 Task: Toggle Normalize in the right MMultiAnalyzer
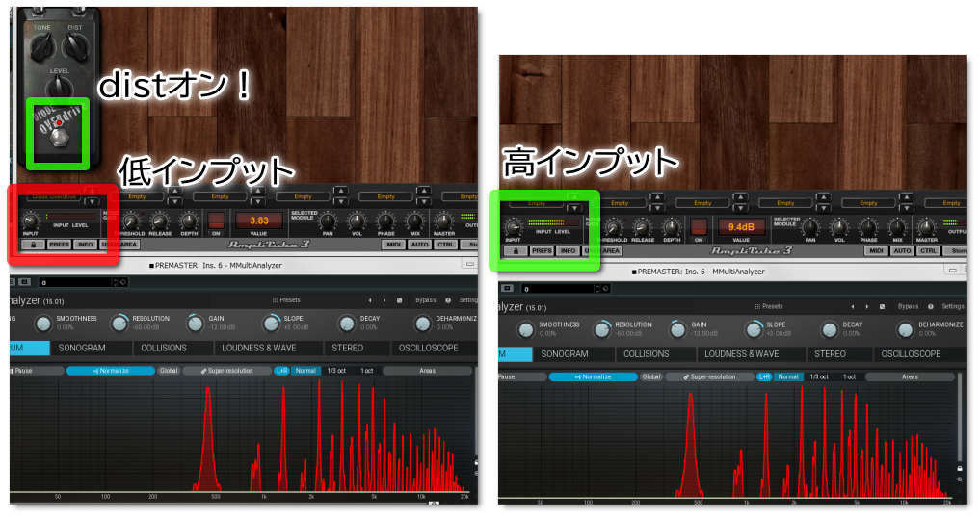coord(594,376)
